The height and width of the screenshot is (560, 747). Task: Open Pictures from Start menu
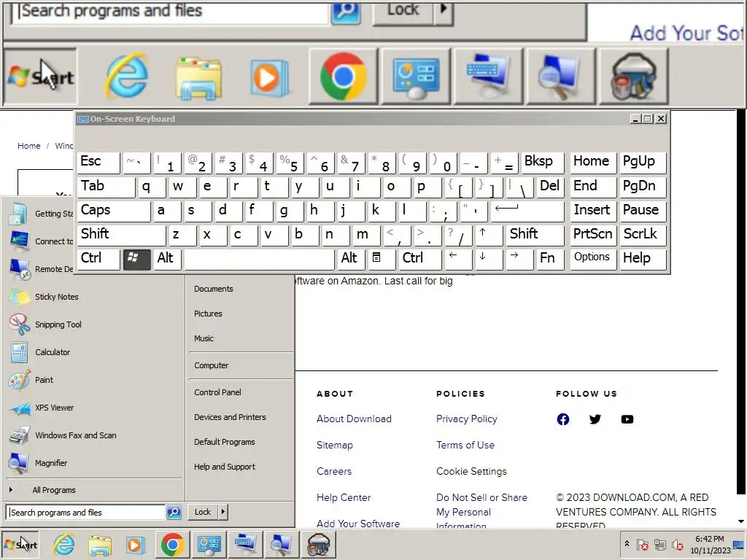(x=208, y=314)
